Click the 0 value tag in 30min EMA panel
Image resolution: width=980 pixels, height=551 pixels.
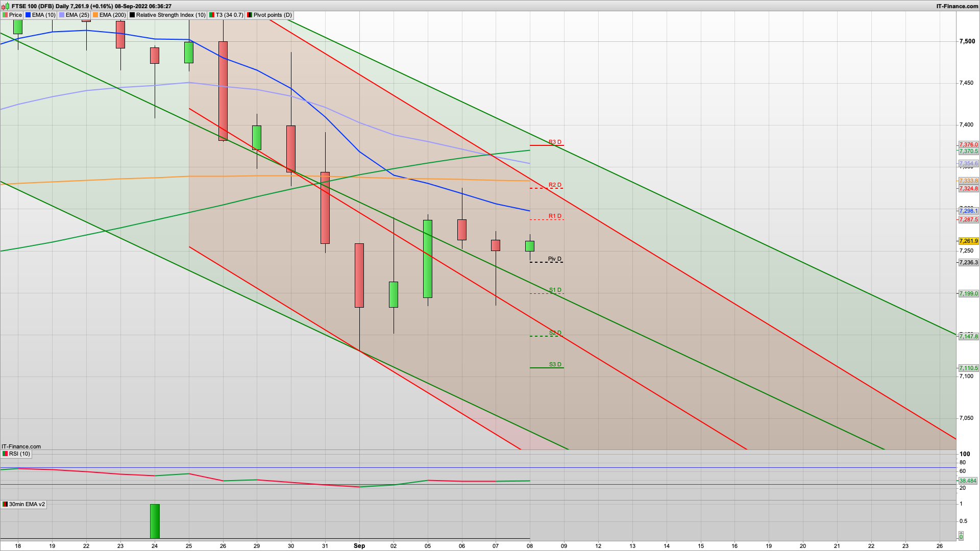(x=961, y=536)
